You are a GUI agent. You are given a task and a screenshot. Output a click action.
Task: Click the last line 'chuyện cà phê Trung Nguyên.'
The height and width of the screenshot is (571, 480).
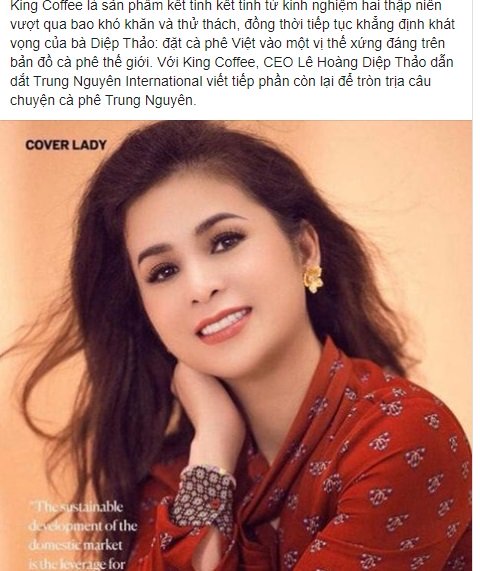(x=103, y=100)
